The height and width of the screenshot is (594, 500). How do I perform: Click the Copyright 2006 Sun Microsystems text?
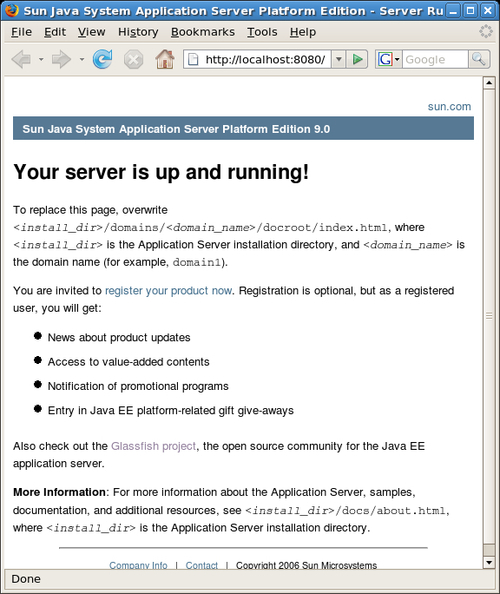coord(306,565)
